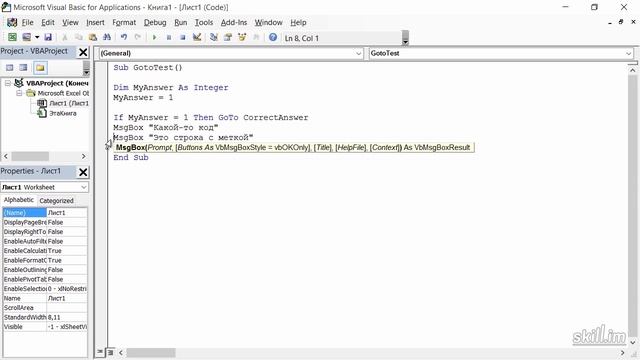This screenshot has width=640, height=360.
Task: Switch to Microsoft Excel view icon
Action: click(x=12, y=38)
